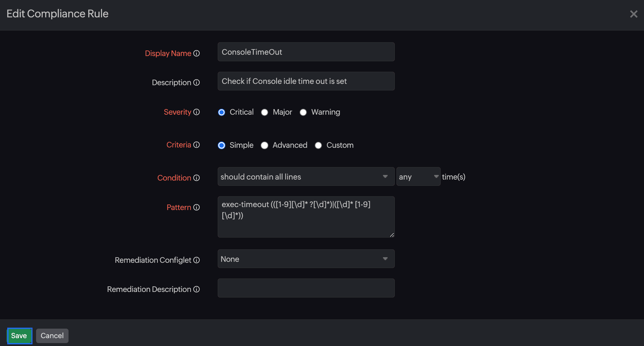Screen dimensions: 644x346
Task: Select Simple criteria
Action: point(222,145)
